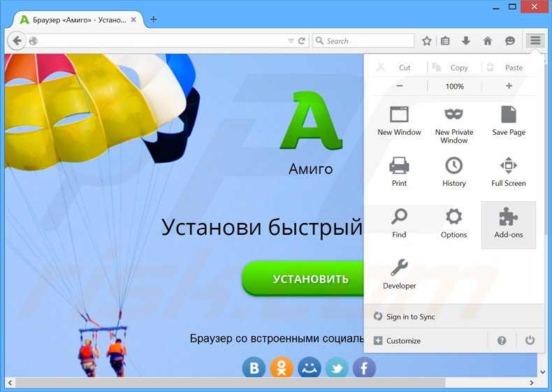Bookmark this page with the star icon
Image resolution: width=552 pixels, height=392 pixels.
[427, 41]
